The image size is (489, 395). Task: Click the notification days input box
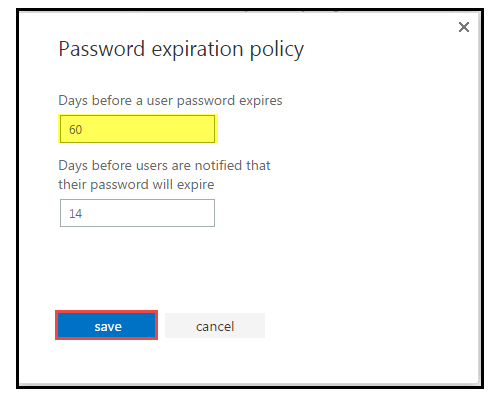[x=137, y=213]
